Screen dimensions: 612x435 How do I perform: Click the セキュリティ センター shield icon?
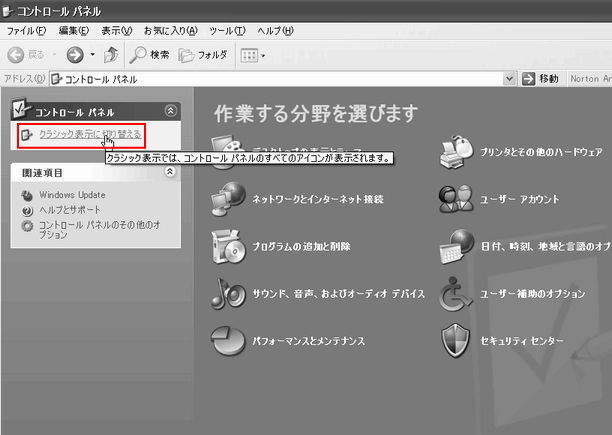tap(457, 341)
